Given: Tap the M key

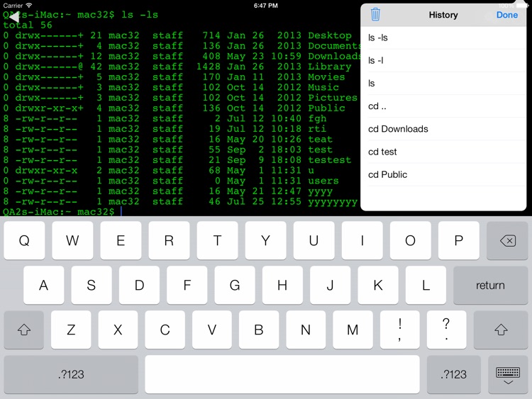Looking at the screenshot, I should pos(353,330).
